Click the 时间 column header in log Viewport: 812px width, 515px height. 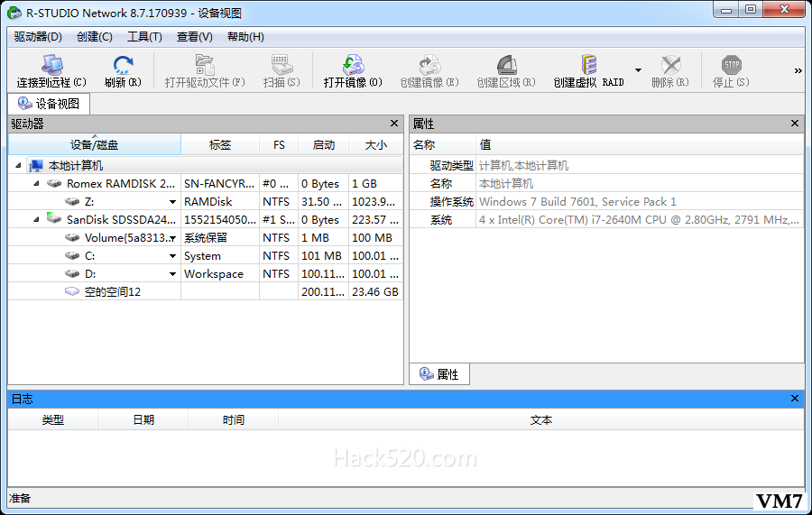pyautogui.click(x=233, y=419)
